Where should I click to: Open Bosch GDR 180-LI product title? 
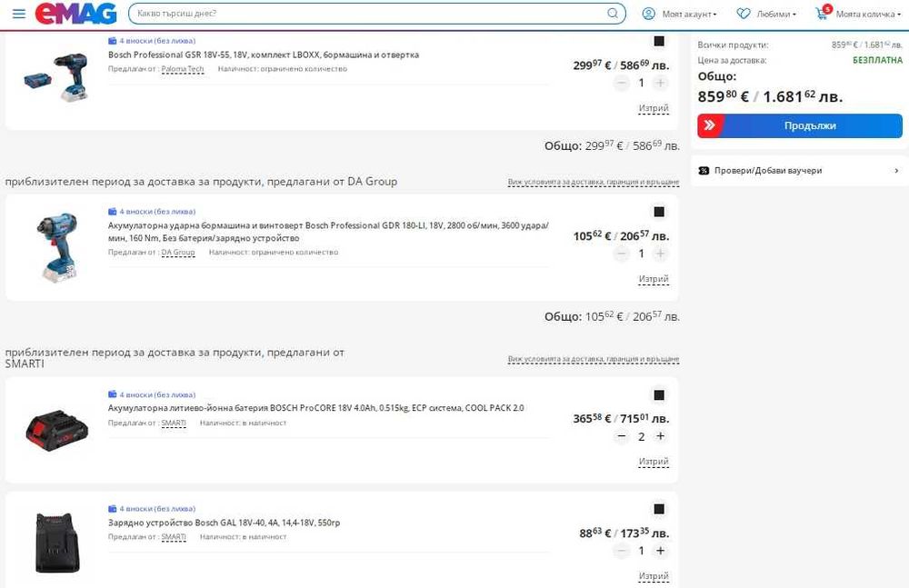point(328,232)
